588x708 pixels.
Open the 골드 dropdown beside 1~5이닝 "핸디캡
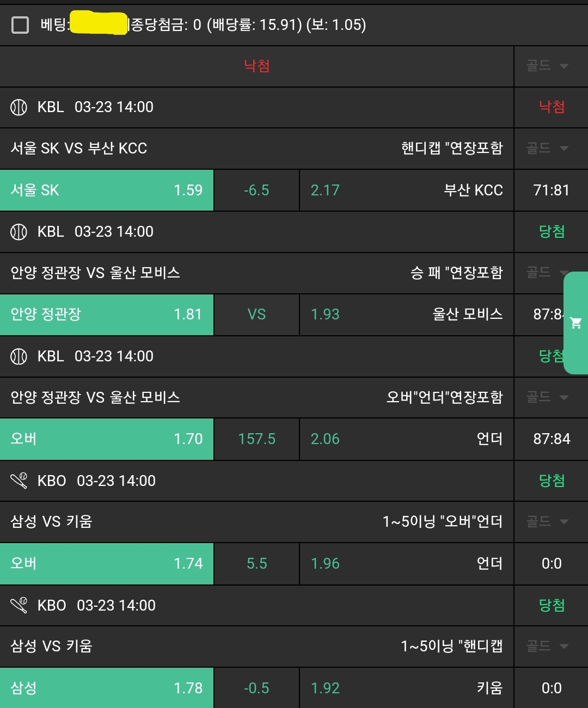click(x=548, y=647)
